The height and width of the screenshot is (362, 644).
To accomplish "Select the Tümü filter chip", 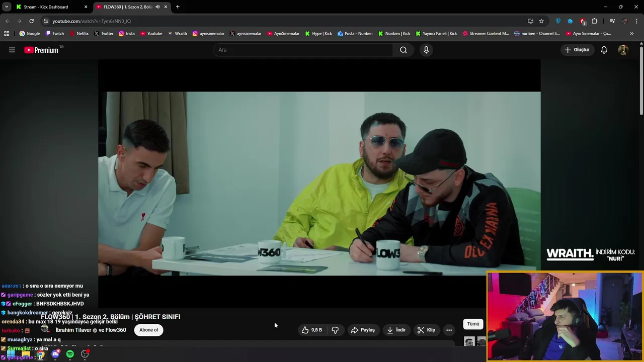I will 473,324.
